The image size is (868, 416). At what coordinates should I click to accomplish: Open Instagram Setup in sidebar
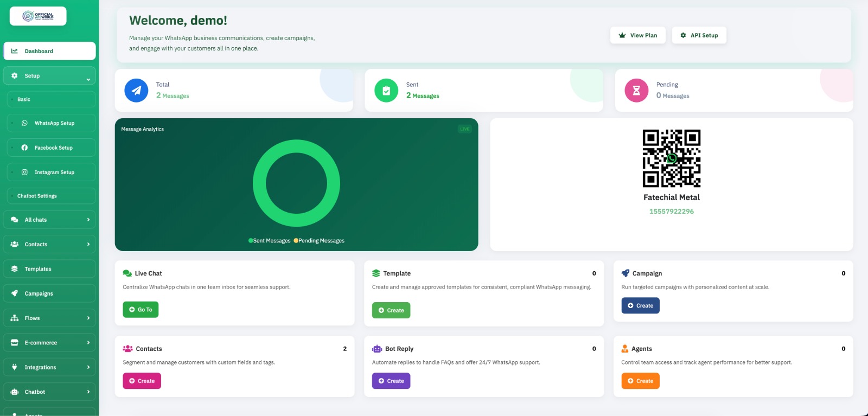(x=52, y=172)
